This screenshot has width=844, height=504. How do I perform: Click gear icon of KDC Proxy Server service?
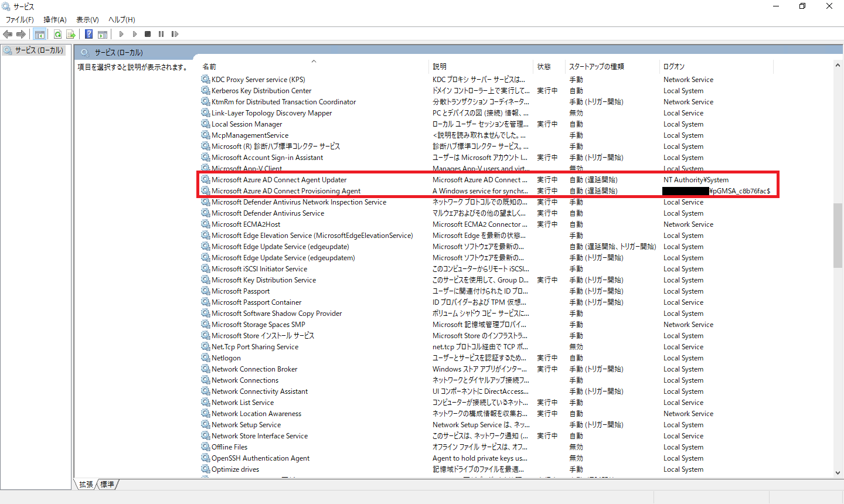pyautogui.click(x=205, y=79)
